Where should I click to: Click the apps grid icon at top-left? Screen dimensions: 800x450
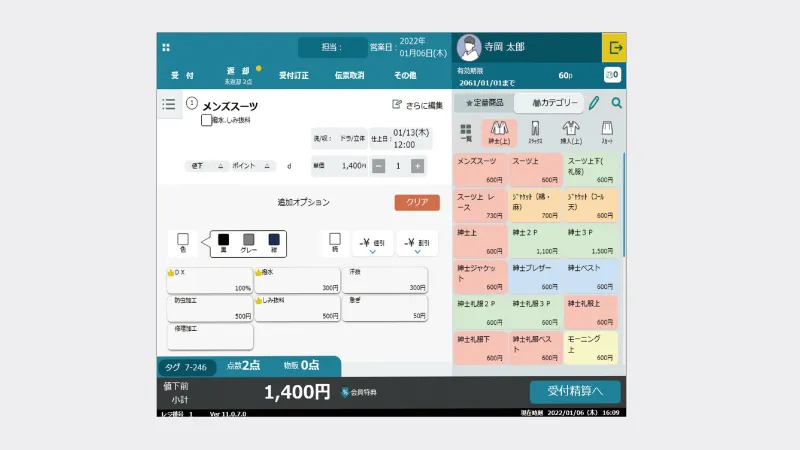coord(166,47)
